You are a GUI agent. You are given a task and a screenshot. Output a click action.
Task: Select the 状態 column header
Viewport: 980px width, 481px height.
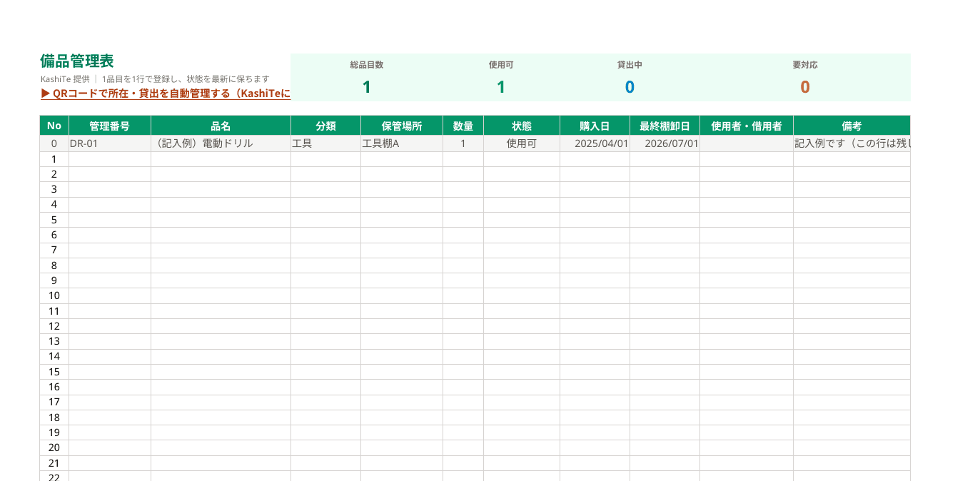coord(522,126)
